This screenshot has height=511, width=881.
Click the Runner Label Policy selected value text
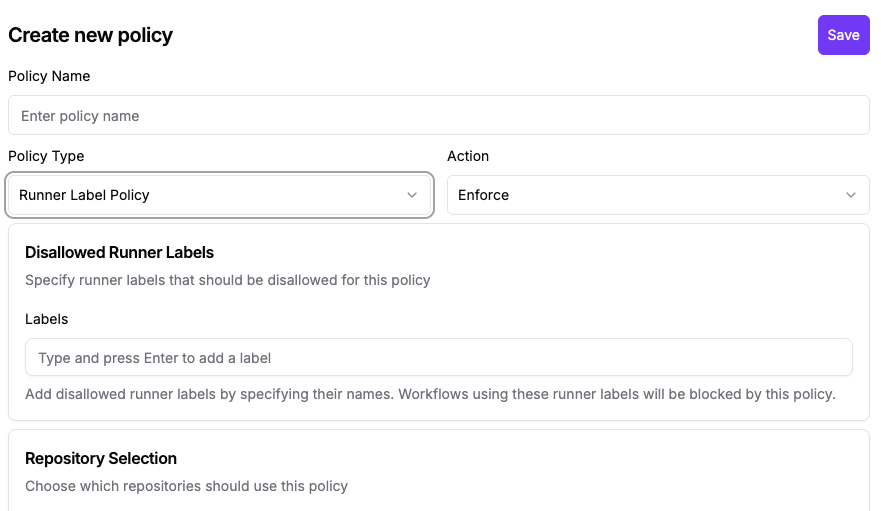coord(84,195)
